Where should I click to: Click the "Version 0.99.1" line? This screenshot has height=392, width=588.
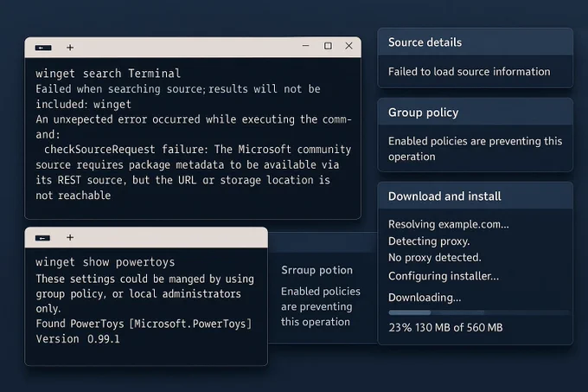pyautogui.click(x=78, y=338)
